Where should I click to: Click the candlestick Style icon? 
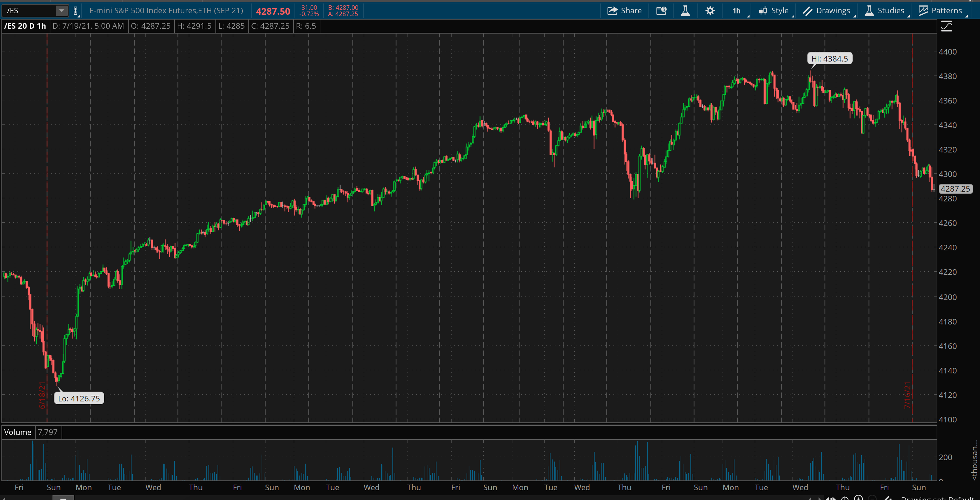point(763,10)
